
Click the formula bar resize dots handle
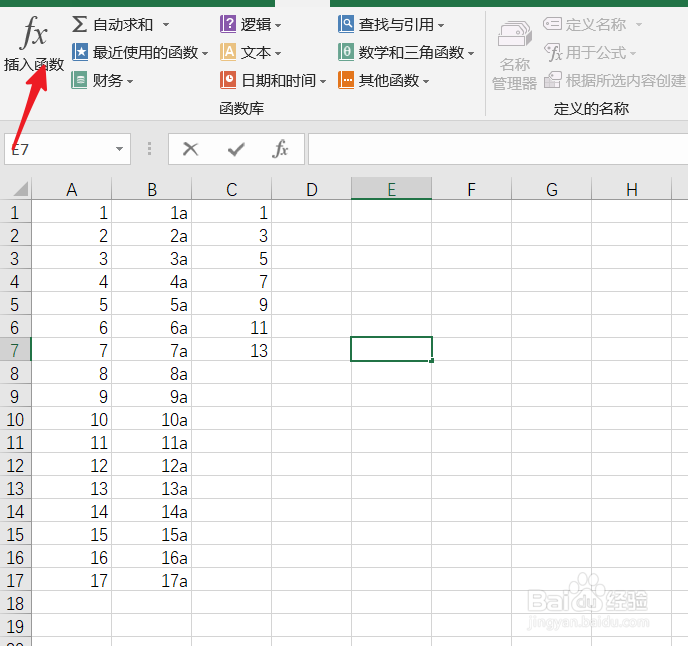[x=149, y=149]
